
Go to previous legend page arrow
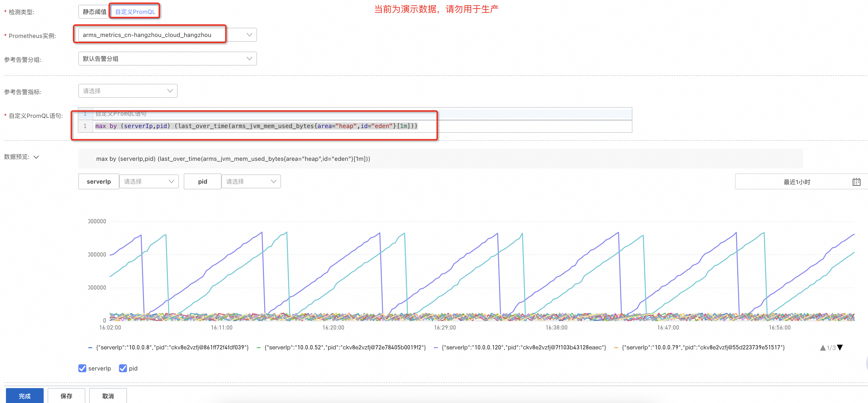point(823,348)
